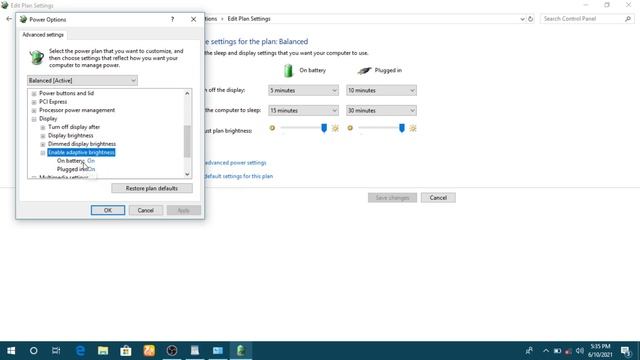Refresh the Control Panel address bar
640x360 pixels.
pos(530,19)
